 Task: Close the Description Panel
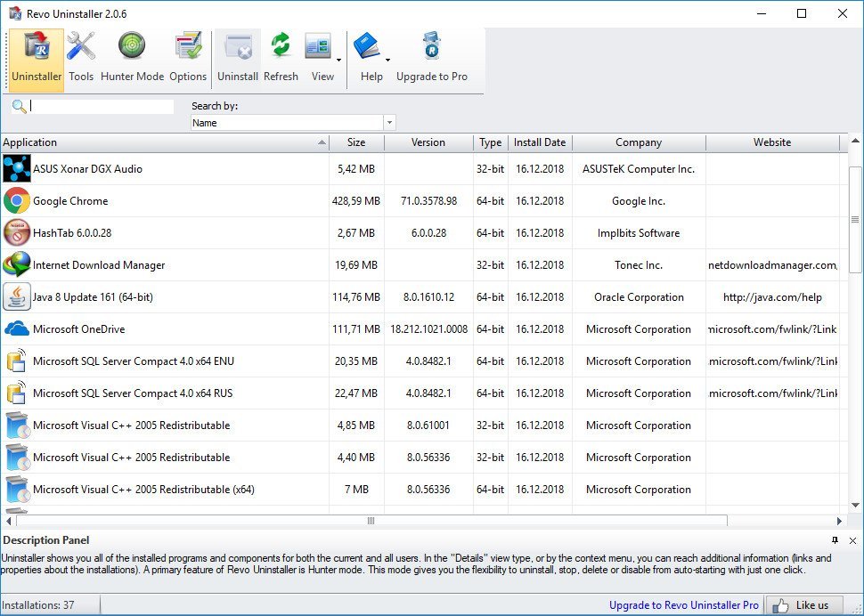(852, 540)
